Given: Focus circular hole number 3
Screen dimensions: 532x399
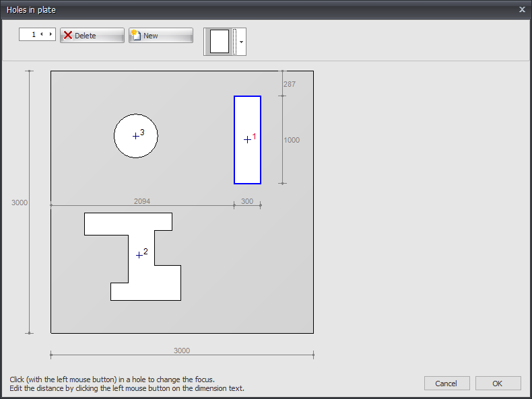Looking at the screenshot, I should click(x=136, y=136).
